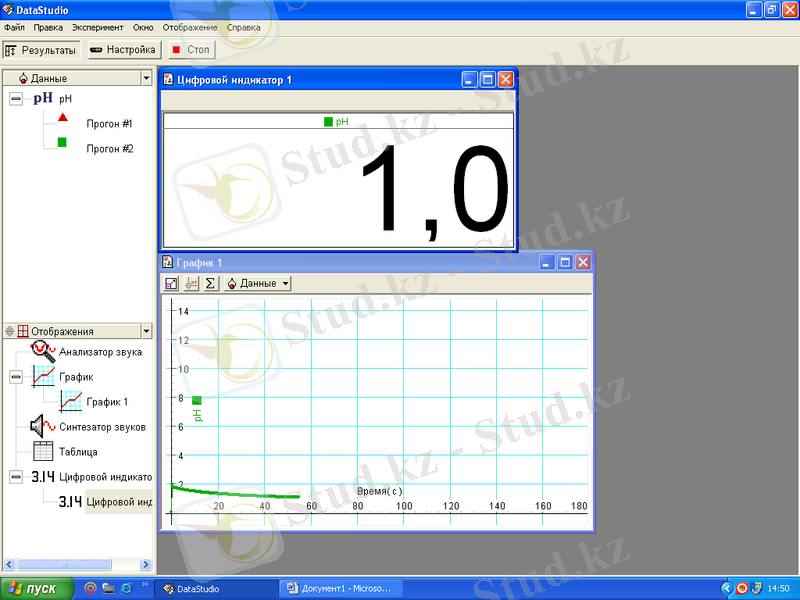Click the scale-to-fit graph toolbar icon
The image size is (800, 600).
171,284
